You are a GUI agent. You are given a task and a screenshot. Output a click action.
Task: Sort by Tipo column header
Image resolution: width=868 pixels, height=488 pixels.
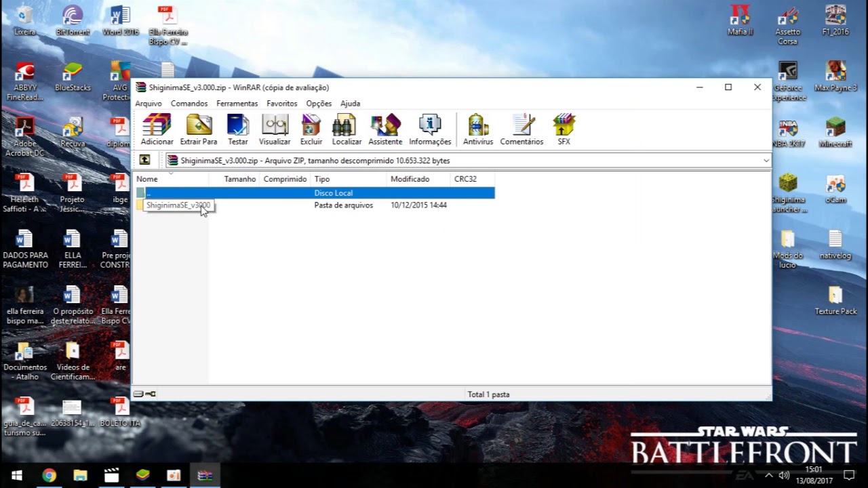[x=349, y=179]
